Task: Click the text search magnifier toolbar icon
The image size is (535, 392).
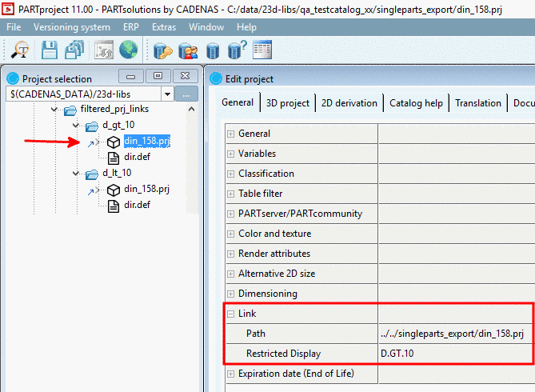Action: [21, 50]
